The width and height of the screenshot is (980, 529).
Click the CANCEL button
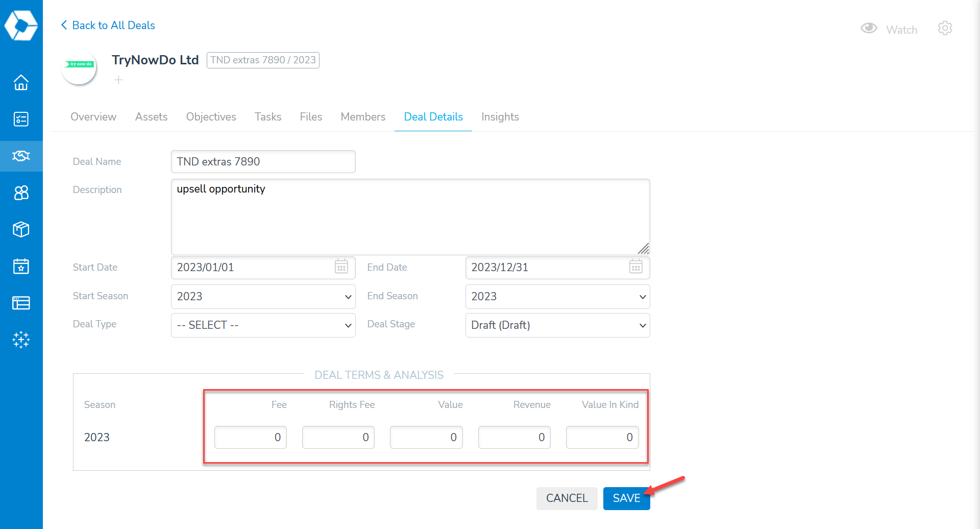567,498
